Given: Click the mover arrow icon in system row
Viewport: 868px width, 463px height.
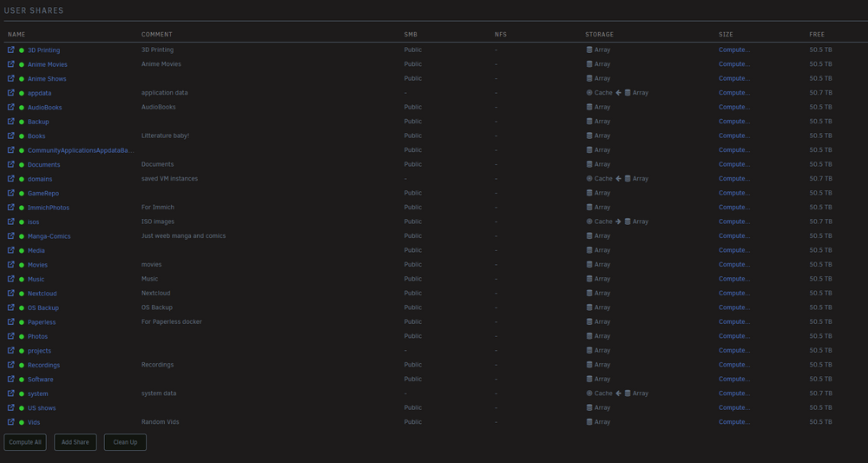Looking at the screenshot, I should 618,394.
